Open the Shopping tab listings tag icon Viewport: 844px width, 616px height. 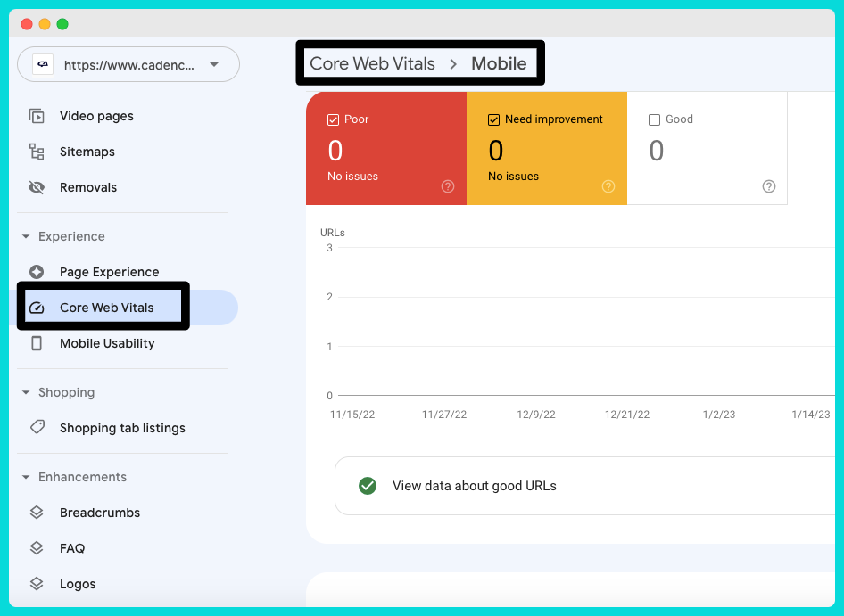click(x=37, y=428)
